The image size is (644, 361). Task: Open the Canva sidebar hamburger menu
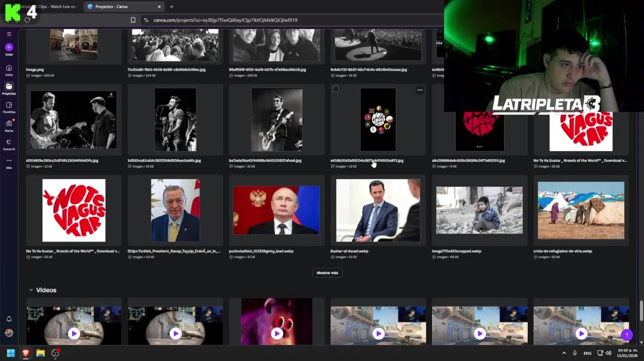pos(9,34)
